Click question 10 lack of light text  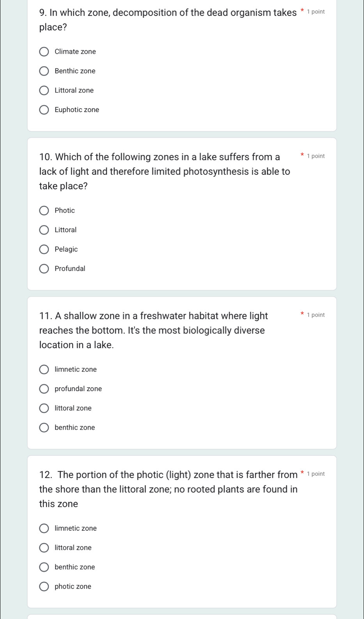(164, 171)
